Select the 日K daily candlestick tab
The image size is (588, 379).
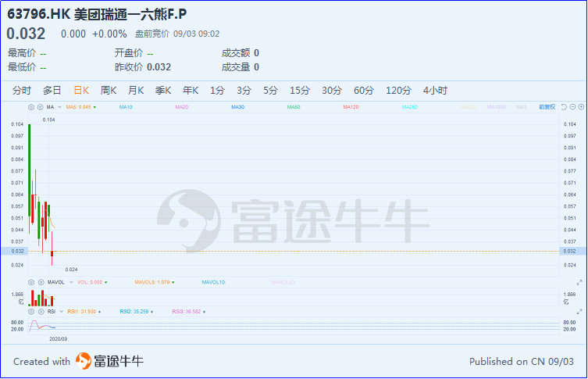tap(81, 91)
